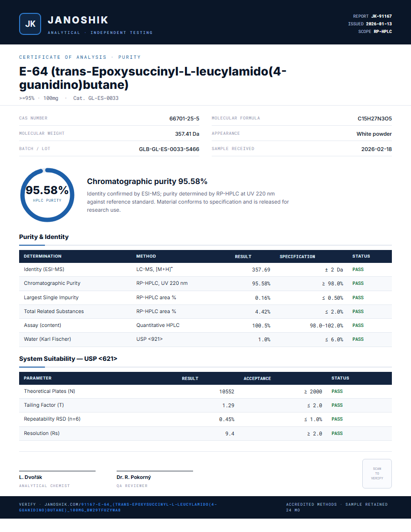Click PASS status in Resolution (Rs) row
This screenshot has height=532, width=411.
coord(337,433)
